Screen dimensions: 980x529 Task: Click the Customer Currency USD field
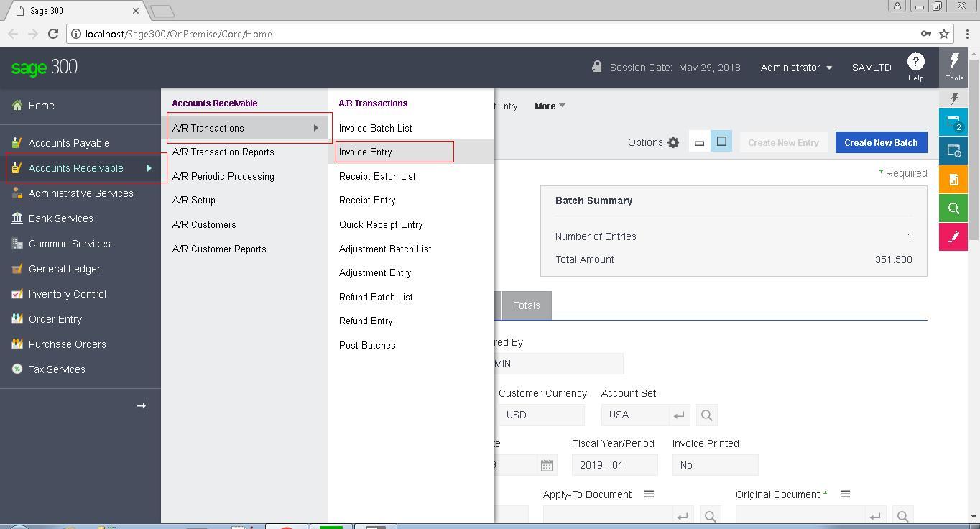pos(541,415)
